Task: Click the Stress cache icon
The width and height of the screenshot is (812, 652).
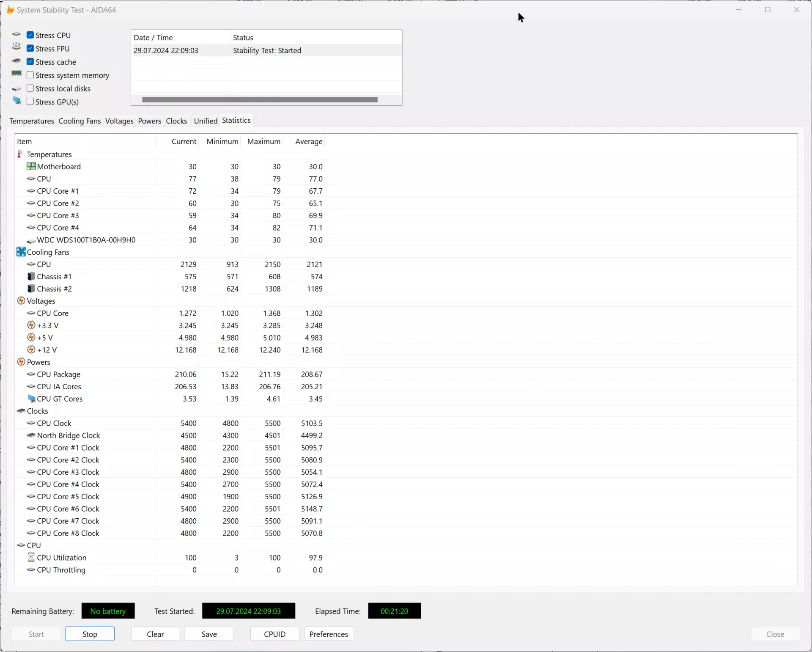Action: (x=16, y=61)
